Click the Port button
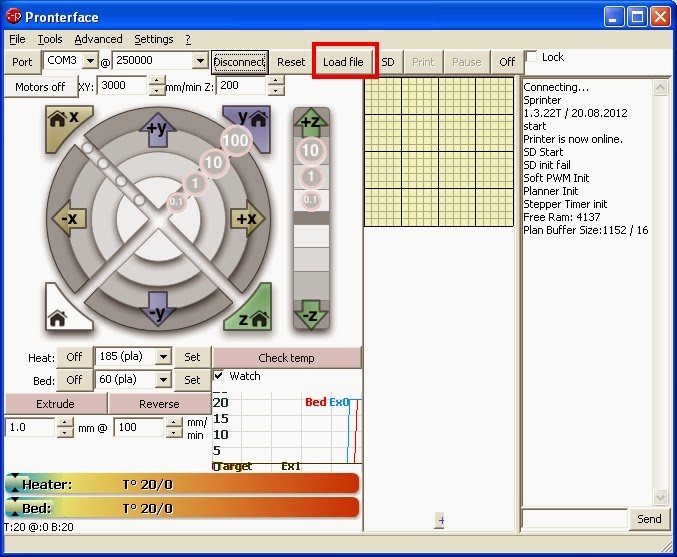 tap(22, 62)
